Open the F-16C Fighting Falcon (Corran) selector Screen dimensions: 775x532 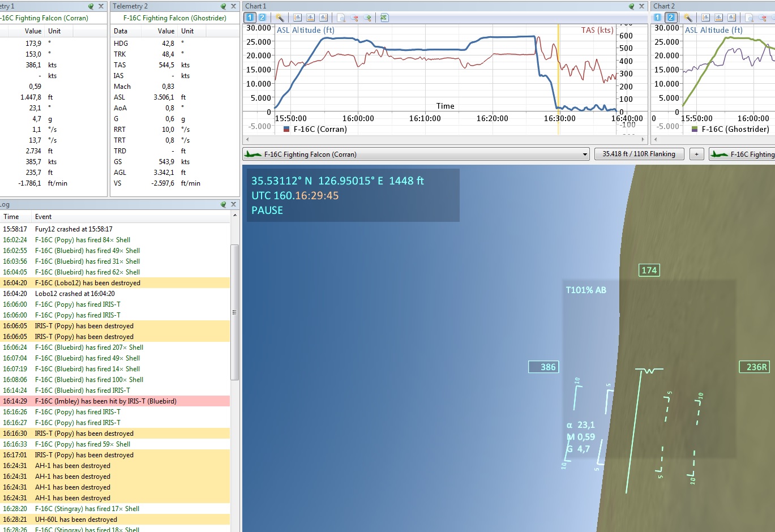pos(416,154)
